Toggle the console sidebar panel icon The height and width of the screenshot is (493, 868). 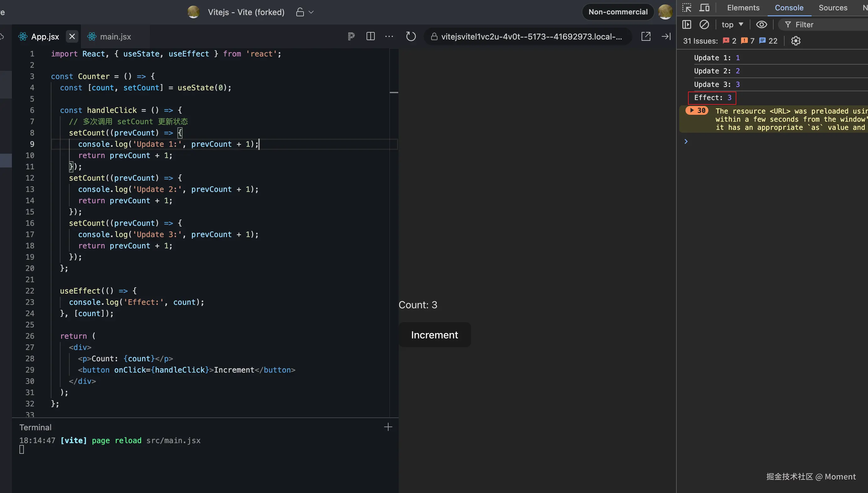pyautogui.click(x=686, y=24)
